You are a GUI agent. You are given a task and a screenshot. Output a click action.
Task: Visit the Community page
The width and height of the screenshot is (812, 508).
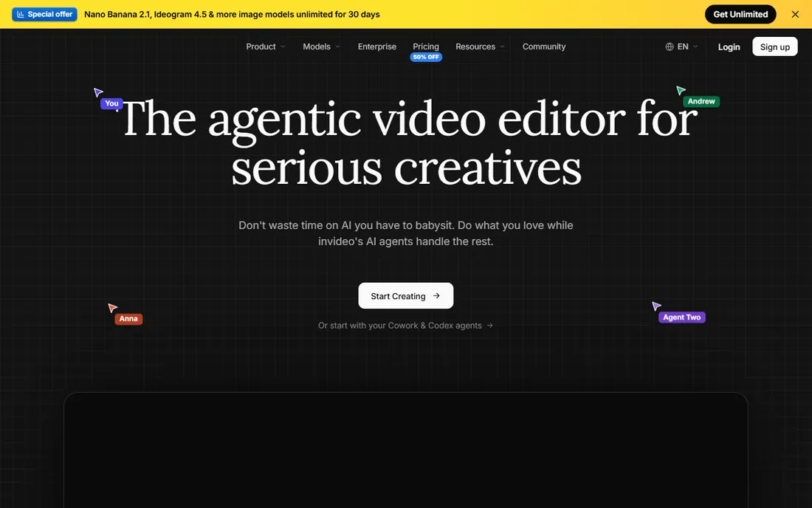[544, 47]
